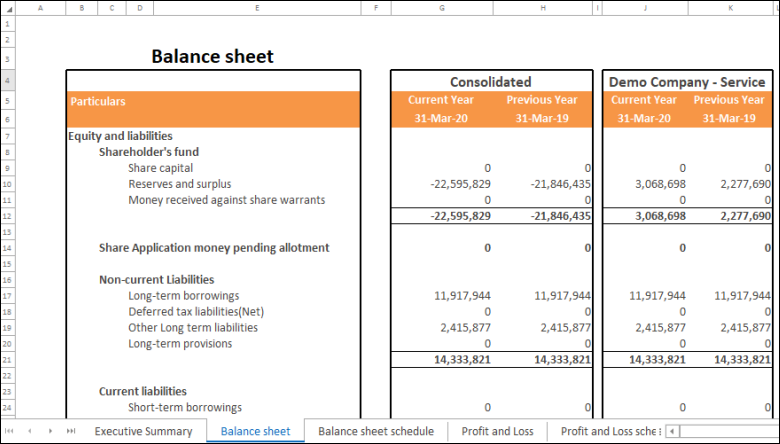Screen dimensions: 780x444
Task: Click the next sheet navigation arrow
Action: pyautogui.click(x=50, y=431)
